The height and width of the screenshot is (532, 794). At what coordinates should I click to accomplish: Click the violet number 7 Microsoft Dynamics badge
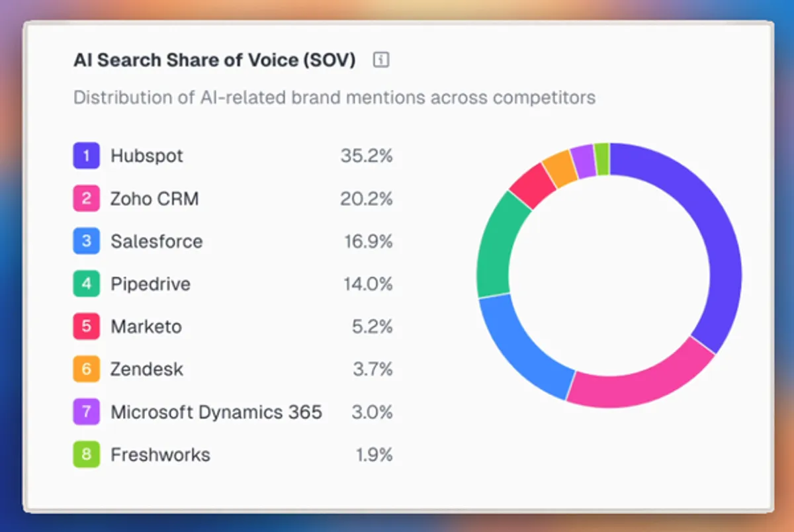tap(86, 412)
